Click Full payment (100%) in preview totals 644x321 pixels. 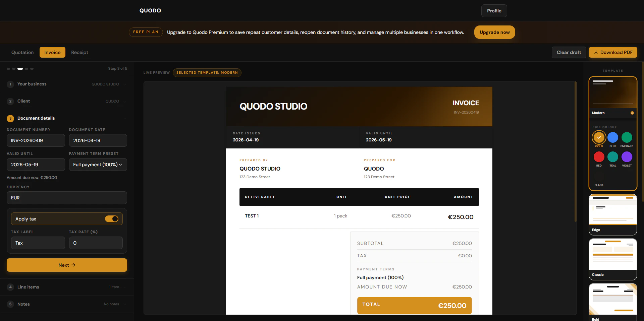(380, 278)
